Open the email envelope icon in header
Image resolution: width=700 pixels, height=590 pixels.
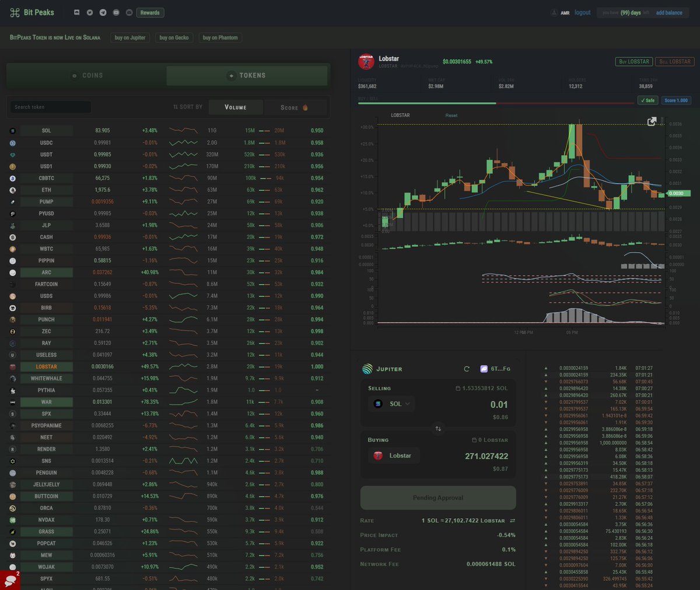(x=129, y=12)
